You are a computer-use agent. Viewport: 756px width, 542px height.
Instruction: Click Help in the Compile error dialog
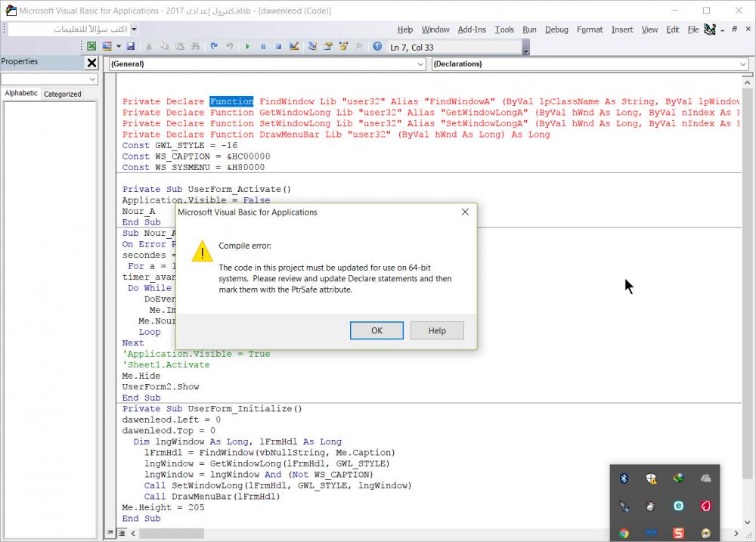(437, 330)
